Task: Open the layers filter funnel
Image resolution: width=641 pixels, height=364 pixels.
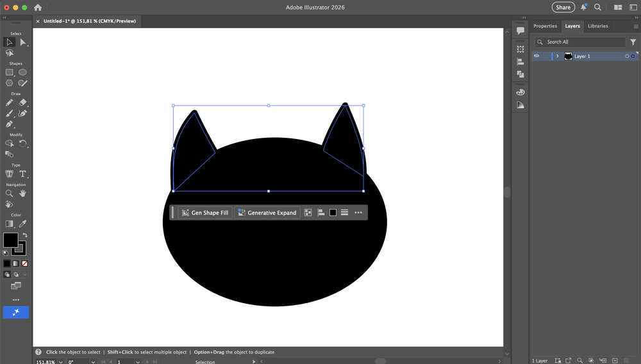Action: tap(633, 42)
